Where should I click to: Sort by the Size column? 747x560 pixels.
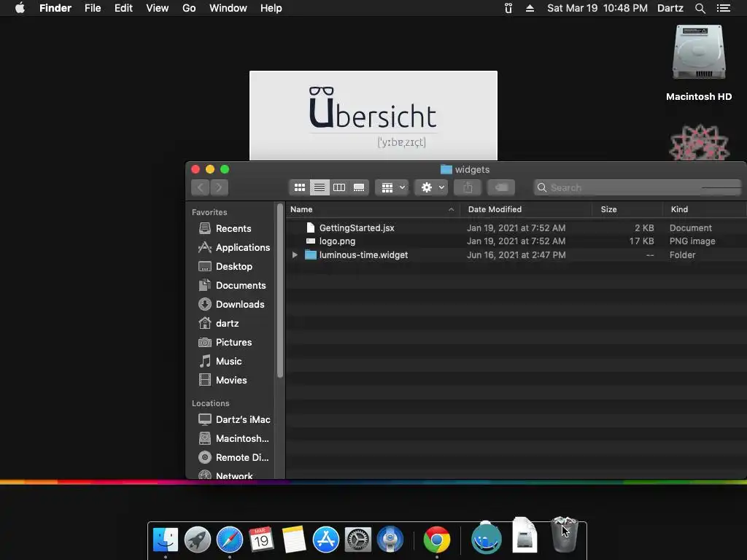pos(627,209)
